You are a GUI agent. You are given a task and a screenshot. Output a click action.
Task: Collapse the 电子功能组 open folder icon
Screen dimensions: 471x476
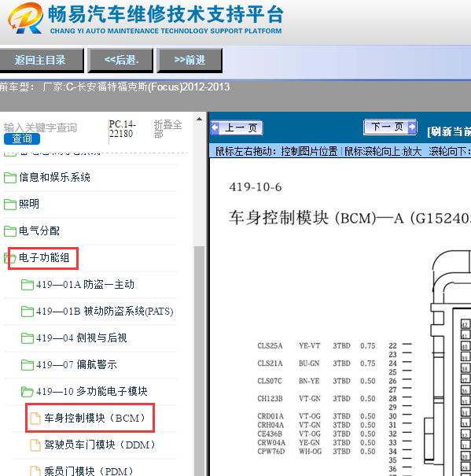coord(10,258)
